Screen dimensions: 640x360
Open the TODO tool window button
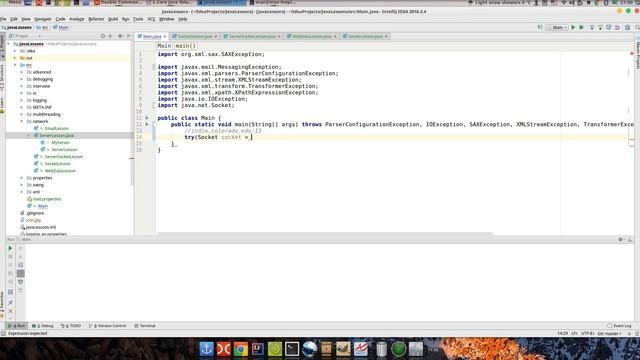[x=71, y=326]
